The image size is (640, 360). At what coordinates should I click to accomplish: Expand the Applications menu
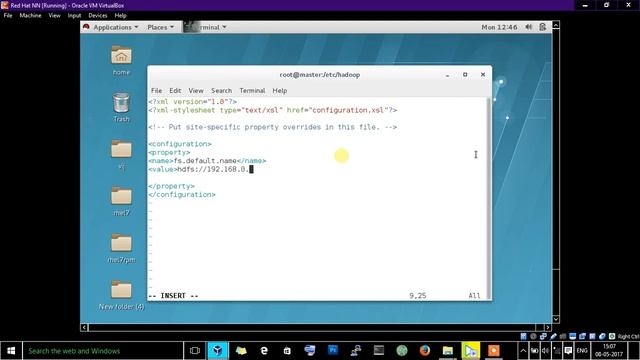coord(116,27)
